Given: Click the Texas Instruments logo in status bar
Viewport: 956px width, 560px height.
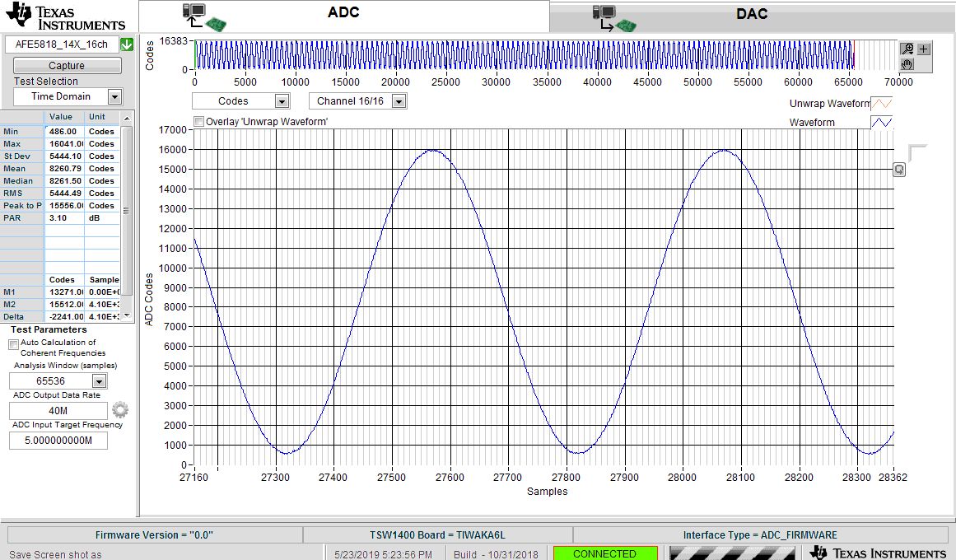Looking at the screenshot, I should pyautogui.click(x=878, y=552).
